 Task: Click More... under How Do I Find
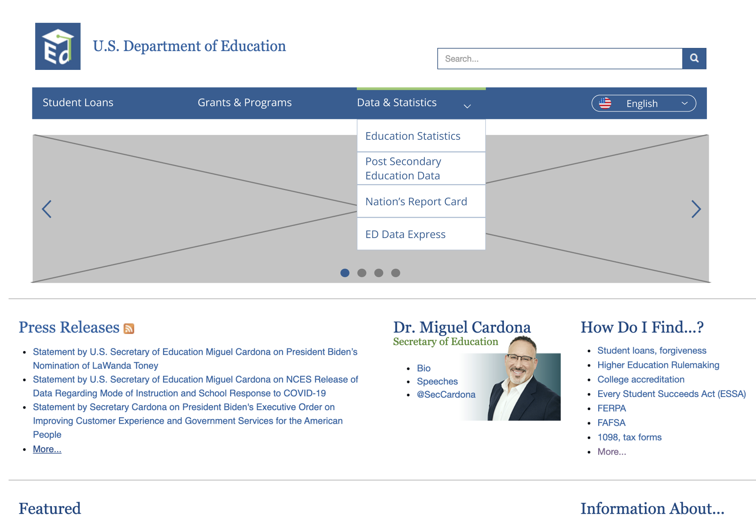612,452
